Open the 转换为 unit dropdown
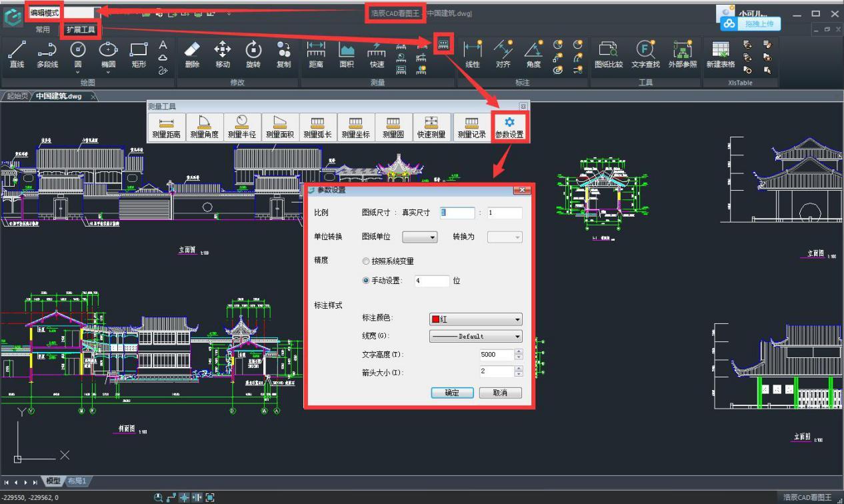 505,237
